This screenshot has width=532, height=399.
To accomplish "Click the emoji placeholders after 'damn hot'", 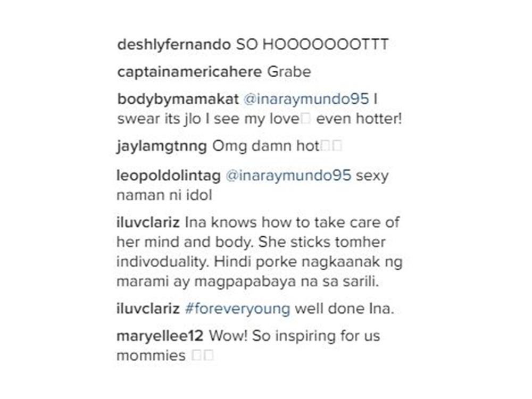I will [x=331, y=146].
